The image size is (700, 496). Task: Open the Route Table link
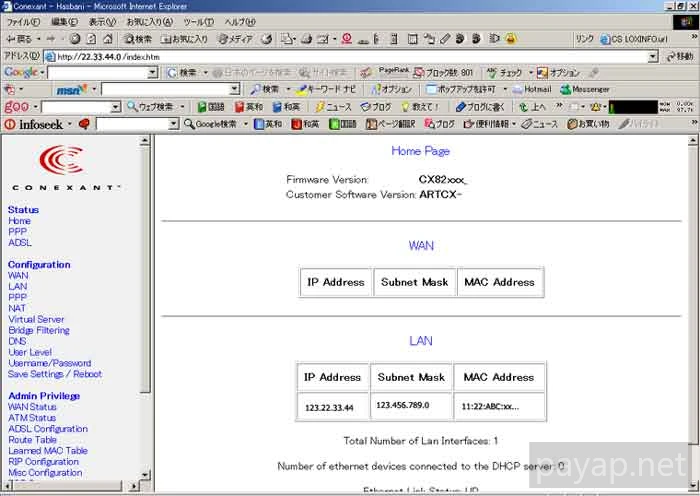coord(32,440)
